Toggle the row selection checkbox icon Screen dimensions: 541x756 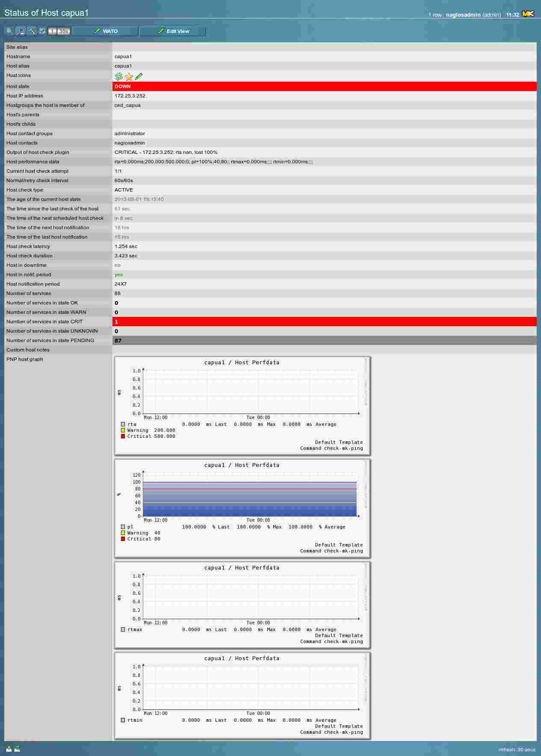(42, 31)
